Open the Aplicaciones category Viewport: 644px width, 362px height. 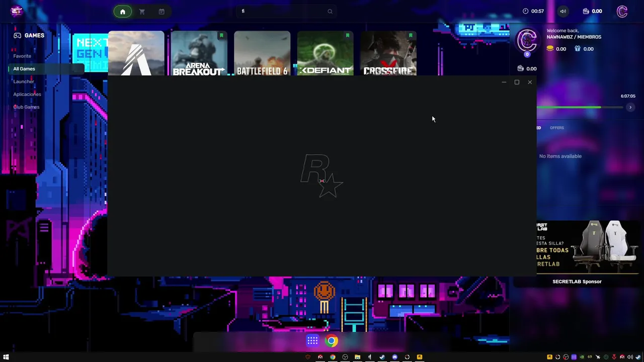pos(27,94)
